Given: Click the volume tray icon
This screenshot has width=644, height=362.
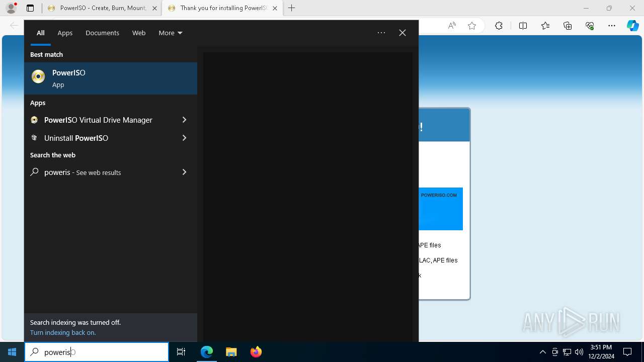Looking at the screenshot, I should (x=579, y=352).
